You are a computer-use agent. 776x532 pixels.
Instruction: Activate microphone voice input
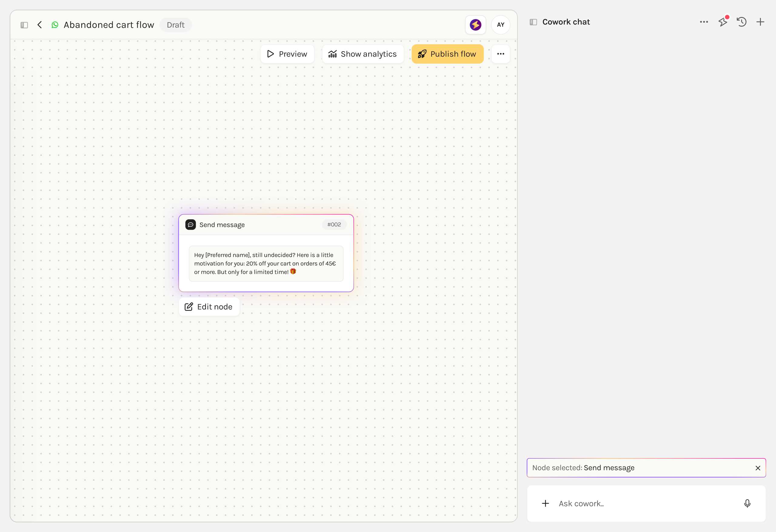747,503
